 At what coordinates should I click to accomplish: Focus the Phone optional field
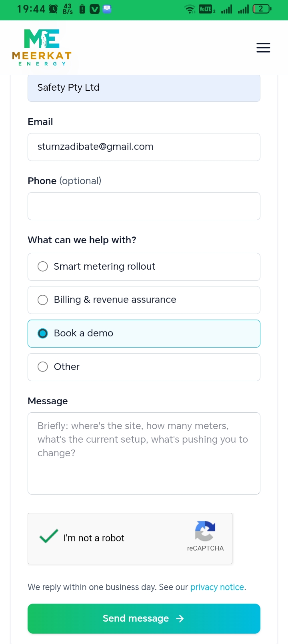pyautogui.click(x=144, y=206)
